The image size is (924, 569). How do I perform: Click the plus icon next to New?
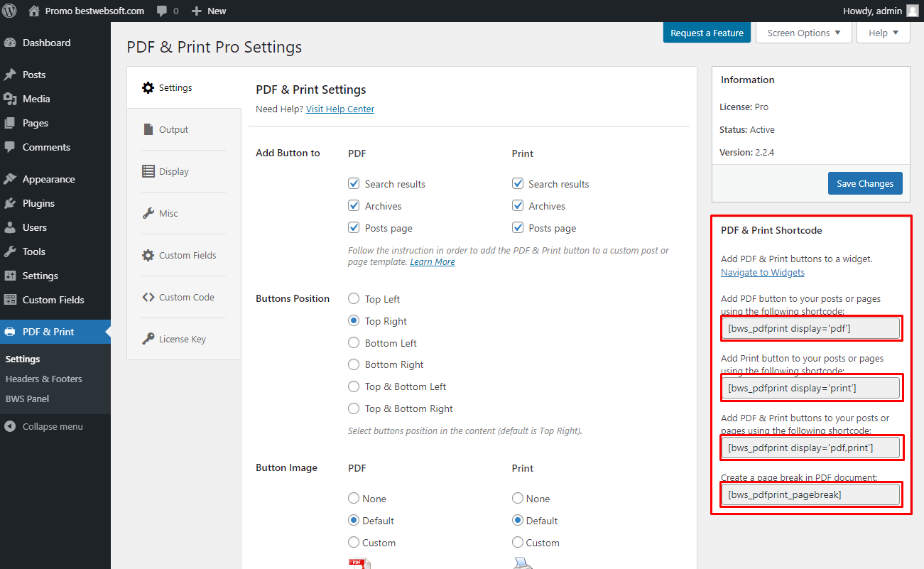(197, 11)
